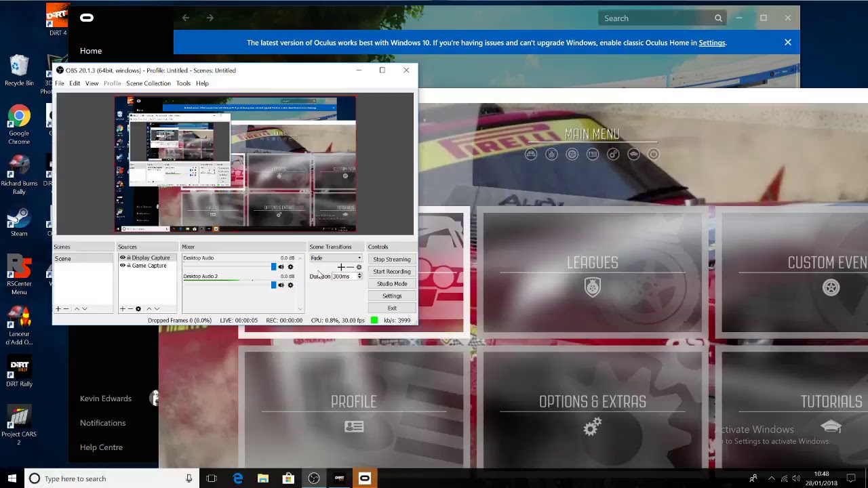The height and width of the screenshot is (488, 868).
Task: Open the Scene Collection menu
Action: [149, 83]
